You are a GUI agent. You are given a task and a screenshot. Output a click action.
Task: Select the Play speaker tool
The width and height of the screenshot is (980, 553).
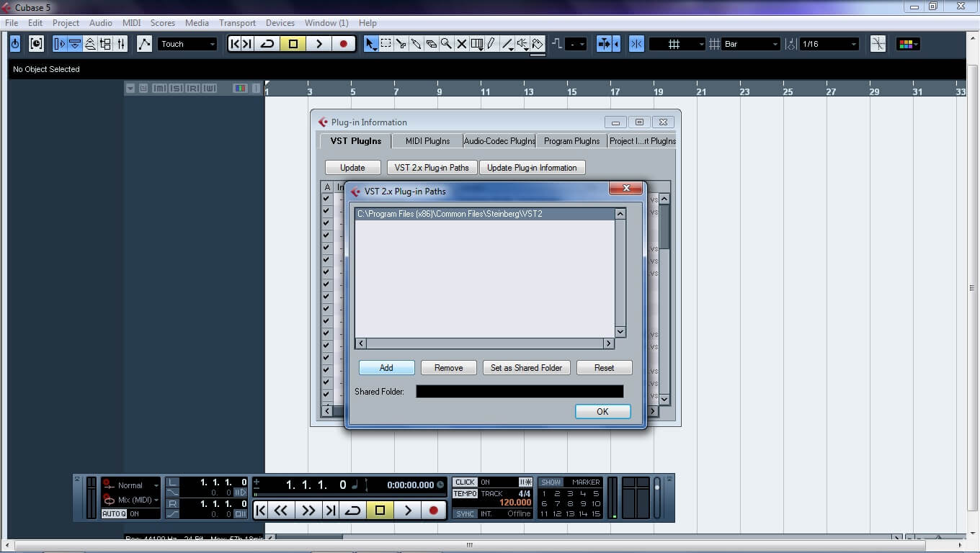click(522, 44)
